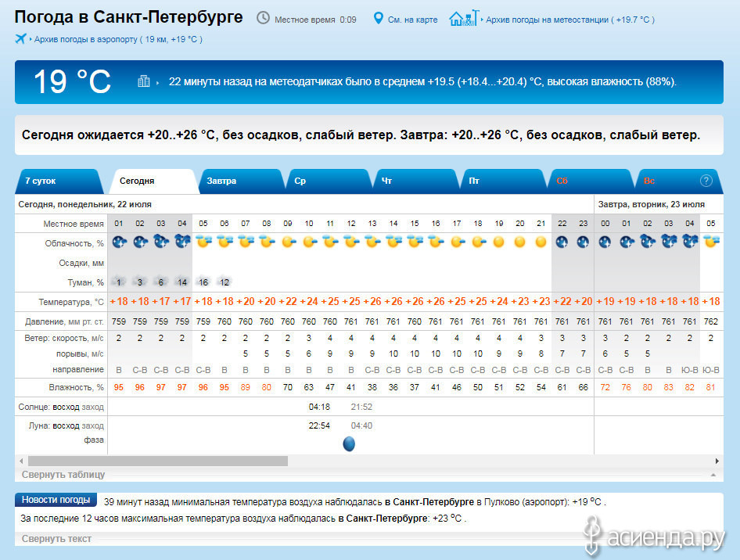Click Завтра, вторник, 23 июля heading
Image resolution: width=740 pixels, height=560 pixels.
coord(652,204)
